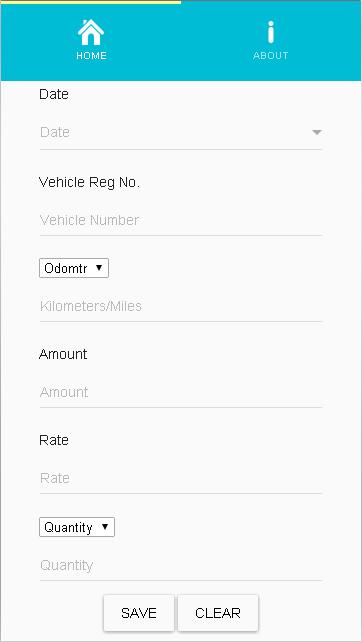The width and height of the screenshot is (362, 642).
Task: Click into the Rate input field
Action: pos(181,478)
